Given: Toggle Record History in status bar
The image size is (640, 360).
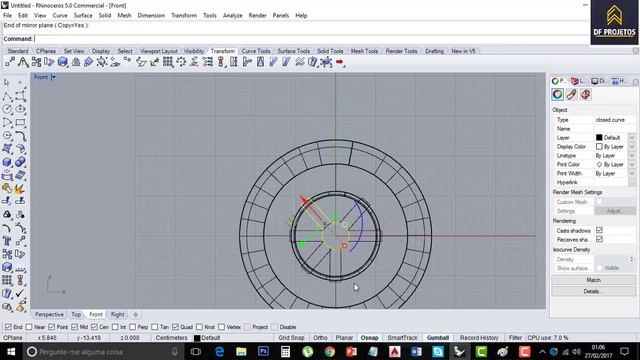Looking at the screenshot, I should [479, 338].
